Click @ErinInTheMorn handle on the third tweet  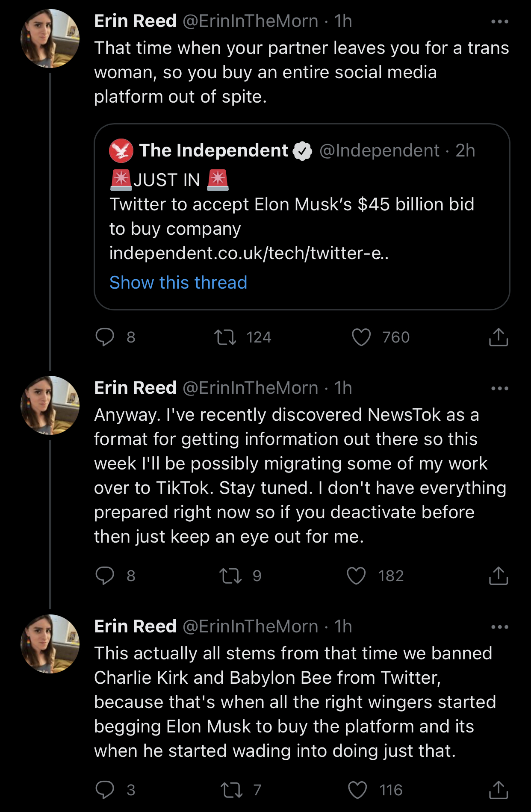click(x=250, y=626)
